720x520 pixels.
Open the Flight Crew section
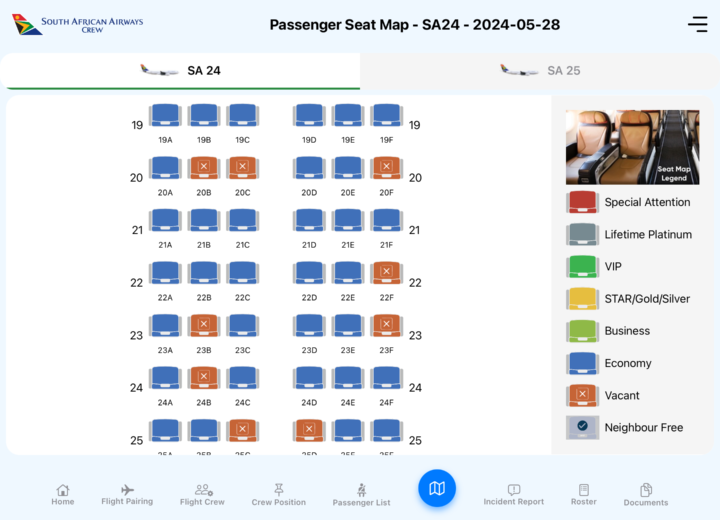pyautogui.click(x=202, y=495)
